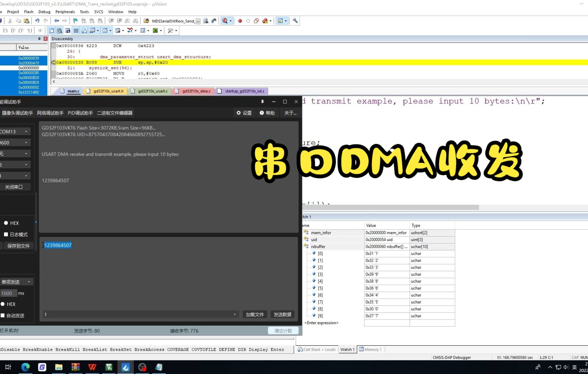Open the MDSSerialSWRecv_Send find dropdown

[198, 21]
